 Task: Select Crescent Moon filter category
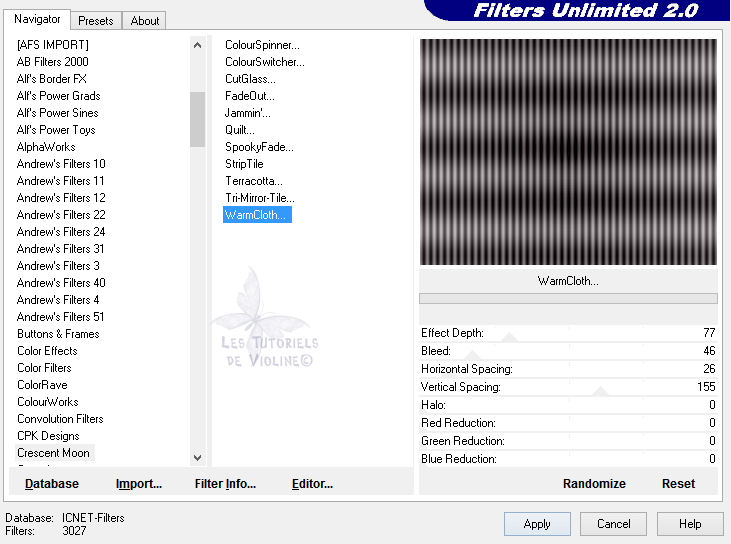tap(53, 453)
